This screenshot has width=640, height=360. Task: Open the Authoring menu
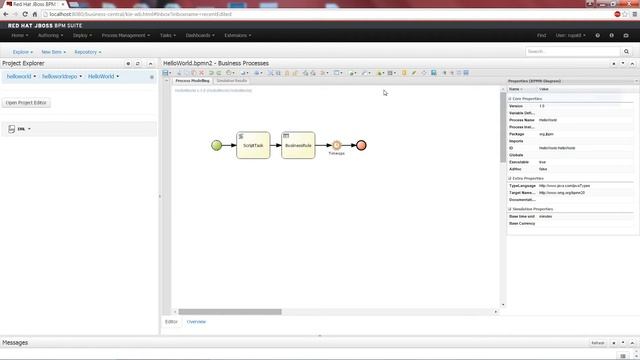pyautogui.click(x=50, y=36)
